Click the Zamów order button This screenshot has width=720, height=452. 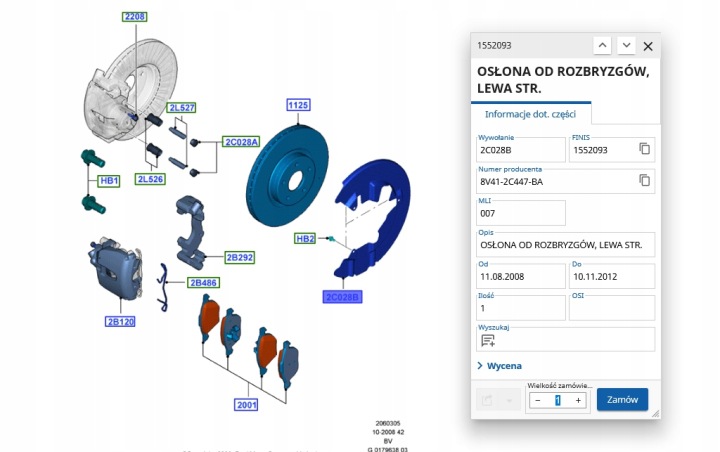tap(622, 400)
